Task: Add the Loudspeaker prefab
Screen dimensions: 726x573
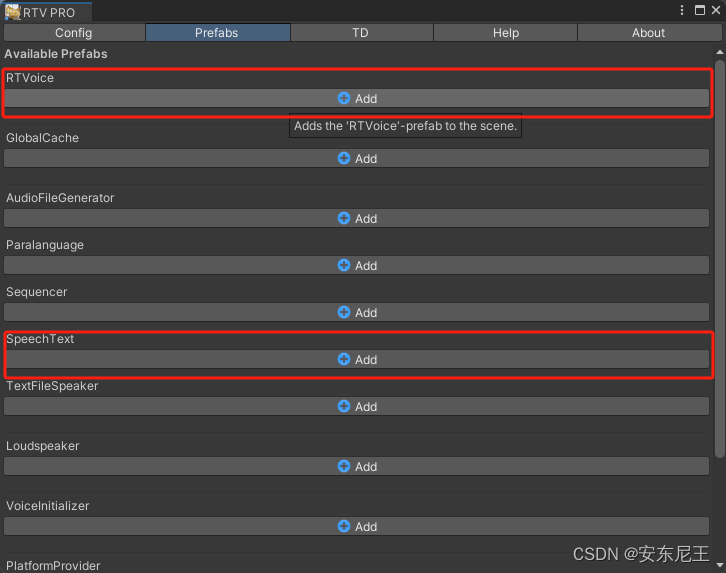Action: [356, 467]
